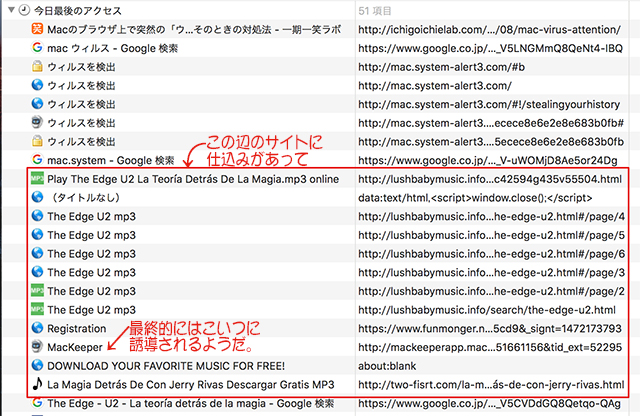This screenshot has height=416, width=640.
Task: Click globe icon for The Edge U2 page/3 row
Action: 37,272
